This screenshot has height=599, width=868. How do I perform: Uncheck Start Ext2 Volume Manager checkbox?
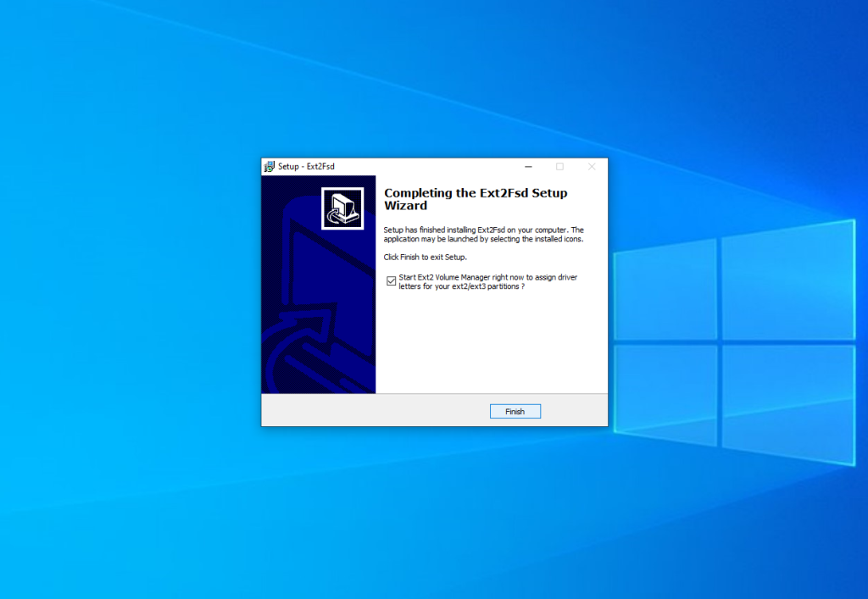391,281
